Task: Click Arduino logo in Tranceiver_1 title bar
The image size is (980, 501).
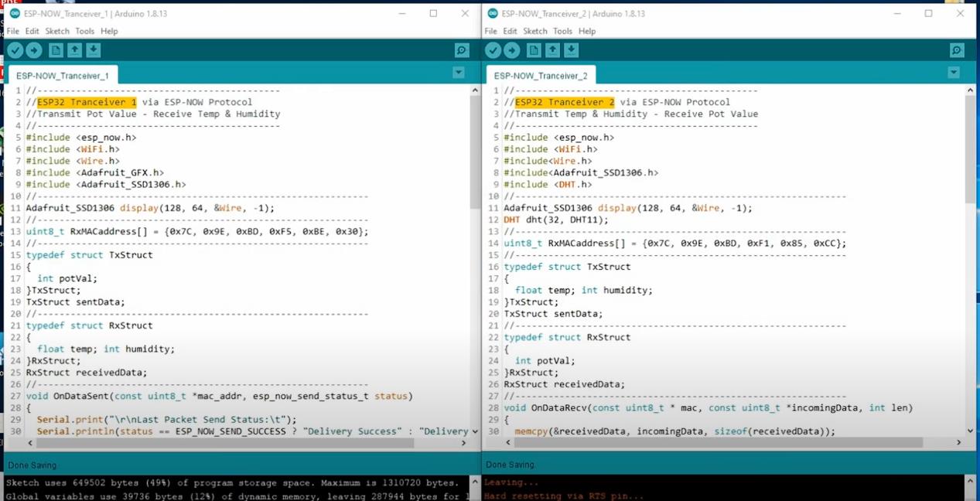Action: coord(15,13)
